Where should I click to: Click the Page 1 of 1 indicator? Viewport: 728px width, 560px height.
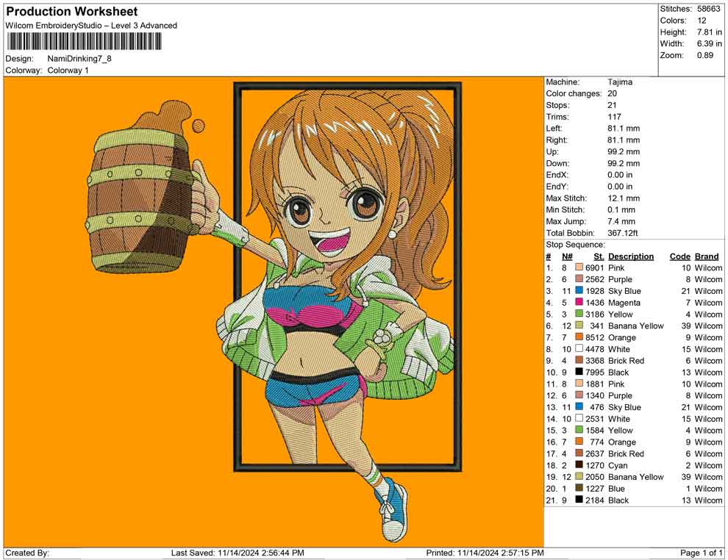click(x=701, y=553)
